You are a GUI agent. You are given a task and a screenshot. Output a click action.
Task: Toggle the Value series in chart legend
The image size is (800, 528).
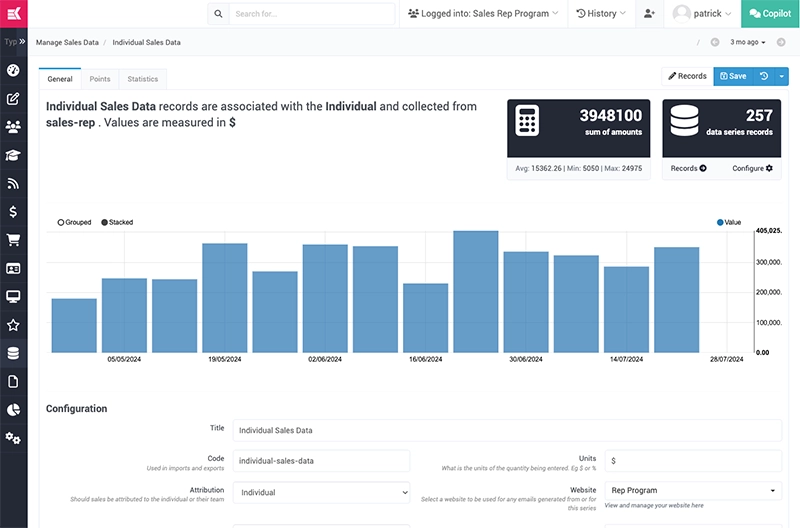click(x=729, y=222)
